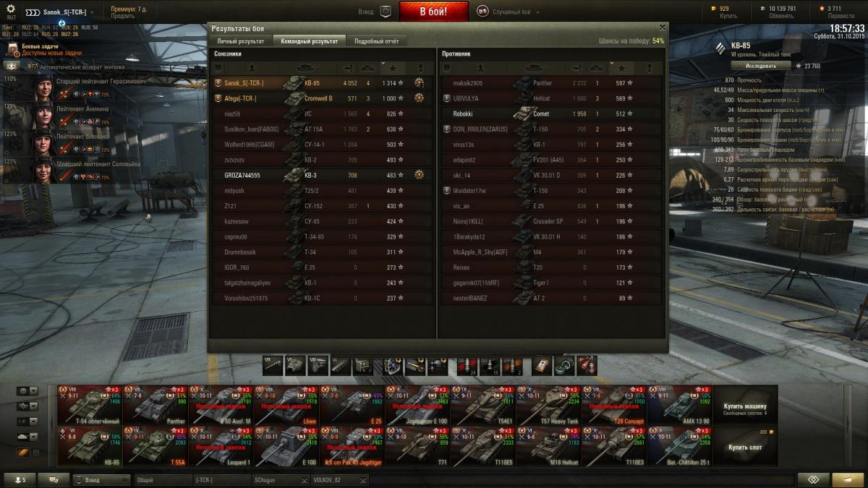Select M18 Hellcat in carousel
This screenshot has height=488, width=868.
549,447
